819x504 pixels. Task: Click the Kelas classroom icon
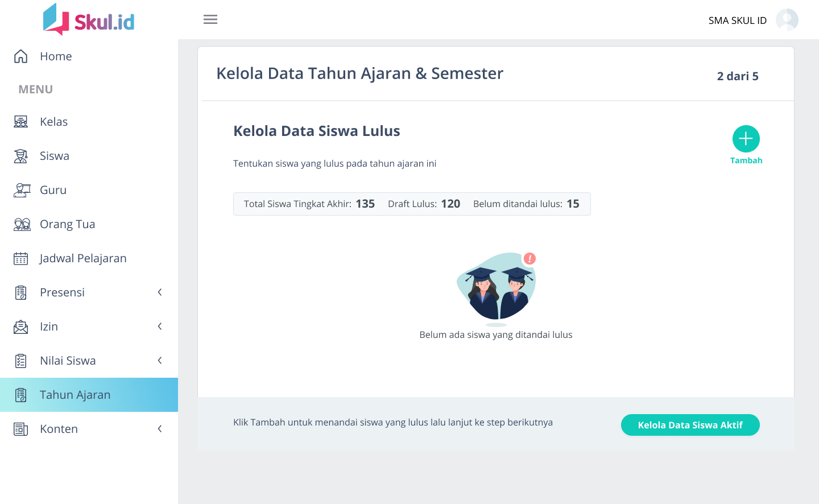[21, 122]
